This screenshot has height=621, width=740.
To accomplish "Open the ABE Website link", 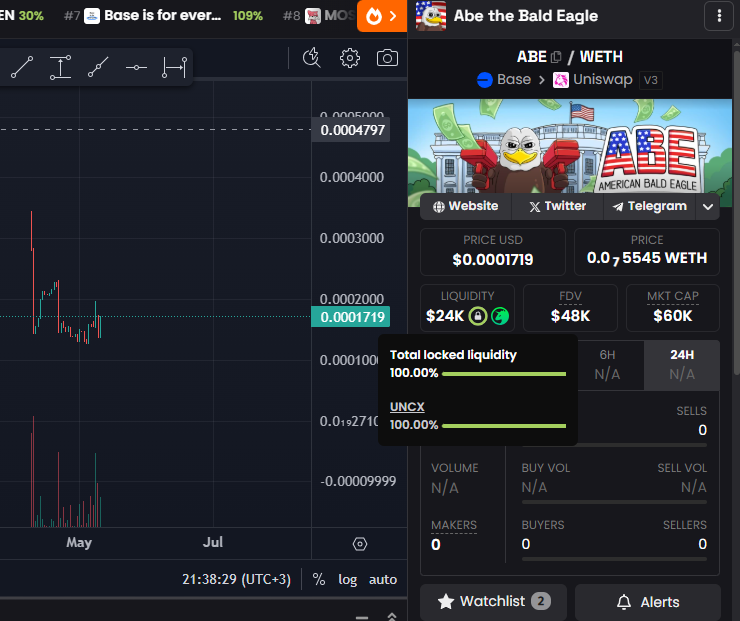I will pyautogui.click(x=466, y=206).
